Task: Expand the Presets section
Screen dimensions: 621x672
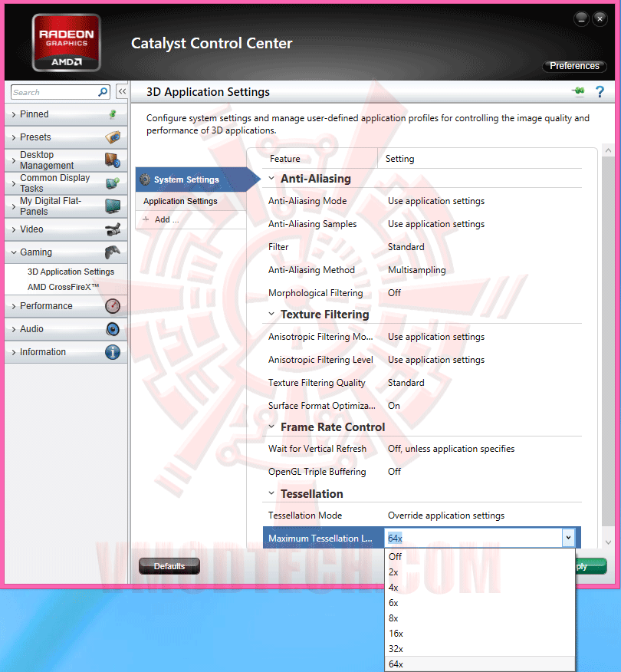Action: click(x=14, y=137)
